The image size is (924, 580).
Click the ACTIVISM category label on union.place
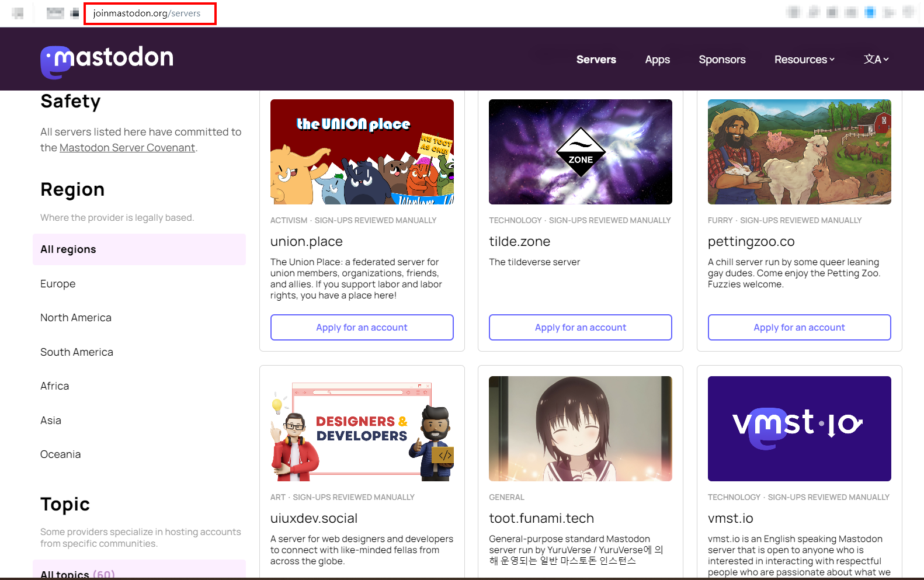click(x=289, y=220)
